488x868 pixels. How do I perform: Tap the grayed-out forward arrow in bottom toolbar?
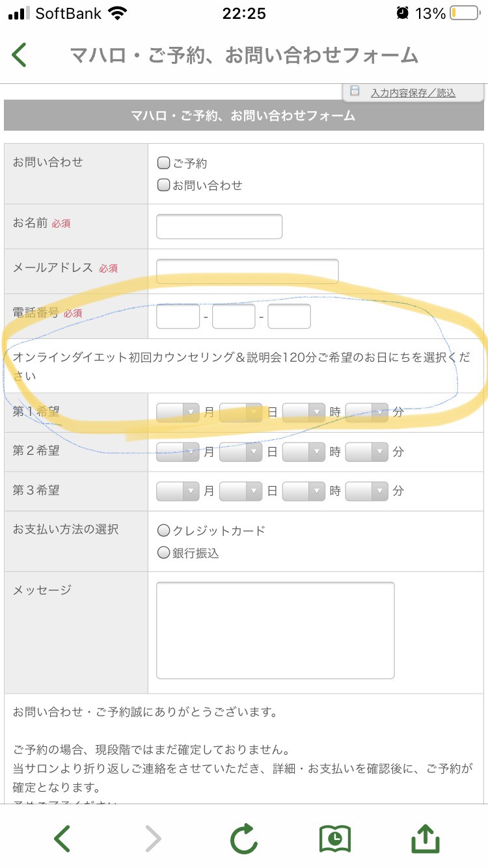point(153,839)
